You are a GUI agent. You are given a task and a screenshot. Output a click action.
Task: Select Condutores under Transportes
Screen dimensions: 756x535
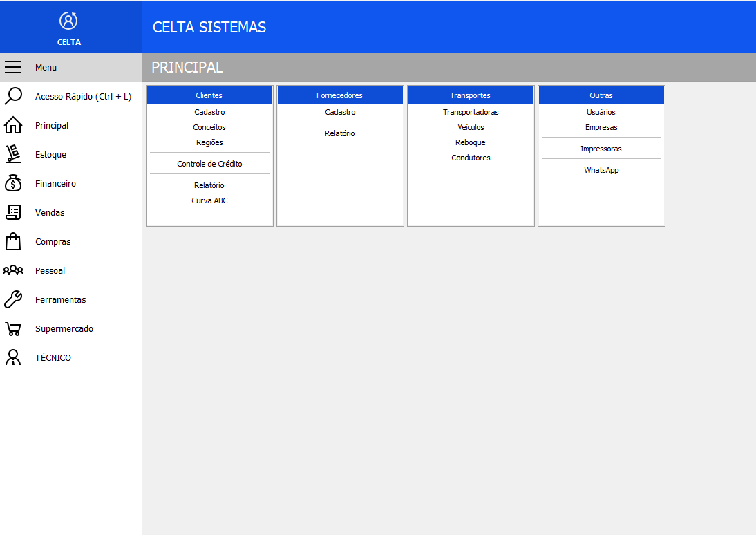tap(471, 158)
